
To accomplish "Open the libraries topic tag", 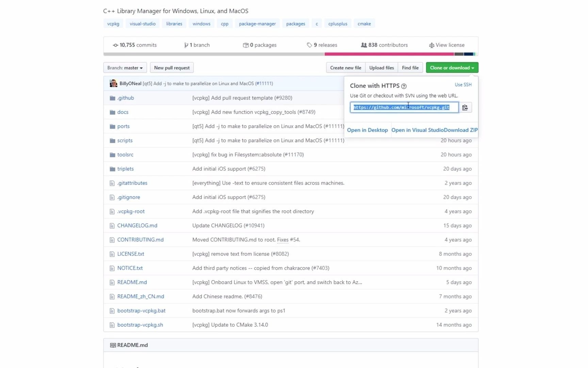I will 174,24.
